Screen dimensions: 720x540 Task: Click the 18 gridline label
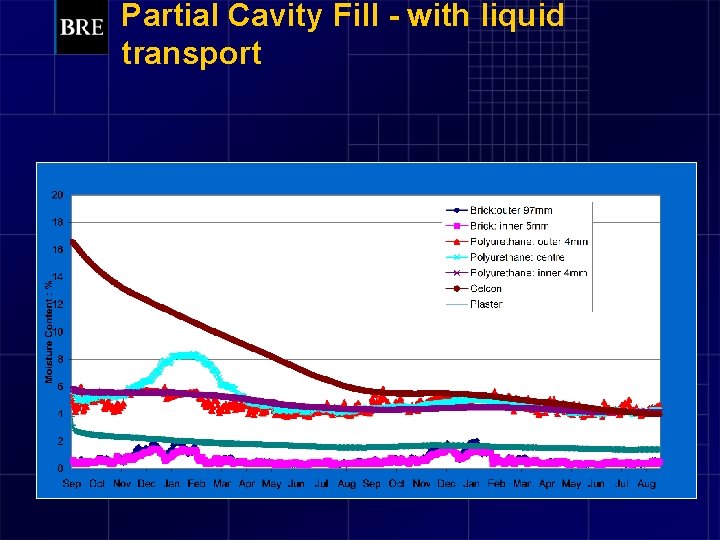coord(57,222)
